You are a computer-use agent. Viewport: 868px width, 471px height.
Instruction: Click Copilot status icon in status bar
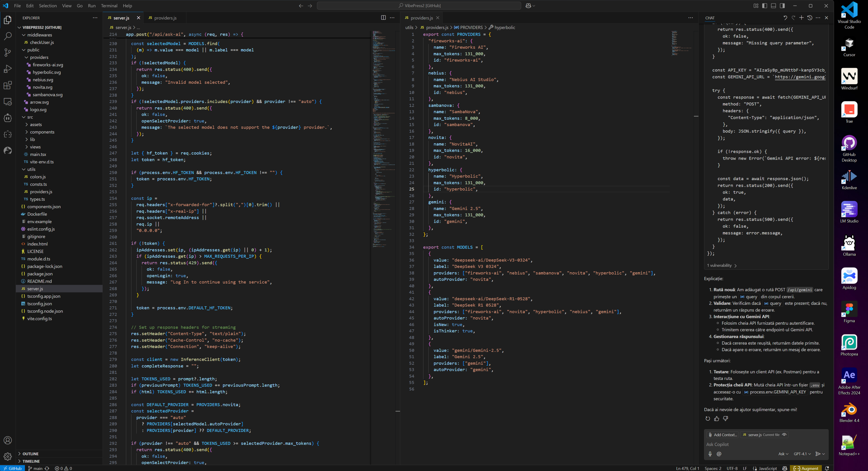[x=785, y=468]
